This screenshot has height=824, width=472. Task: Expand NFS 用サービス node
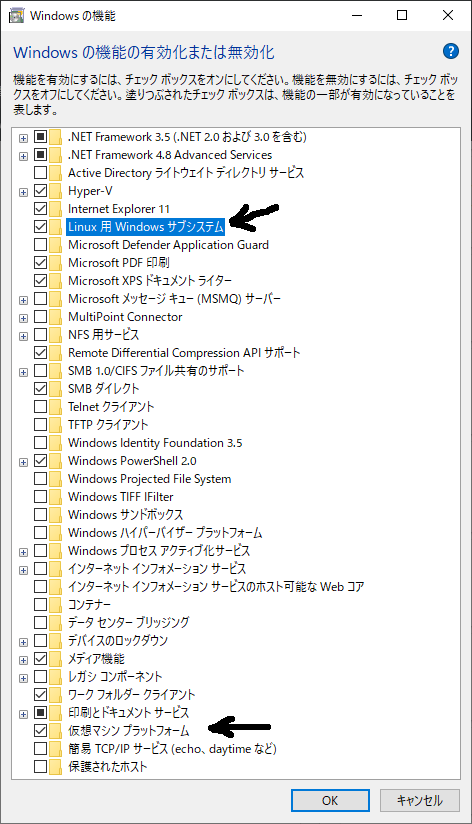tap(23, 335)
